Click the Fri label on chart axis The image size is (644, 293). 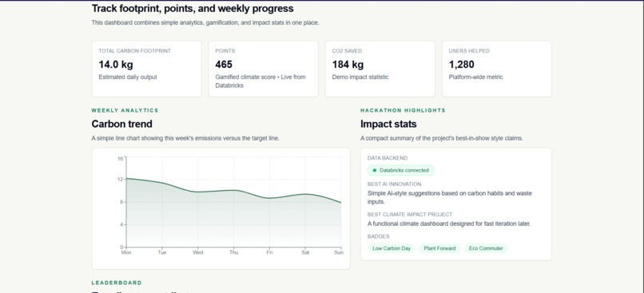[269, 252]
